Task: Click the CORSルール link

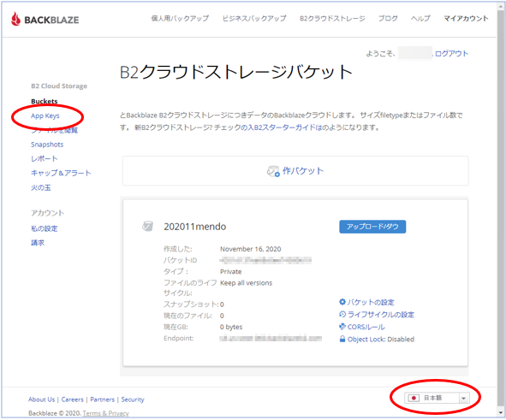Action: pos(366,327)
